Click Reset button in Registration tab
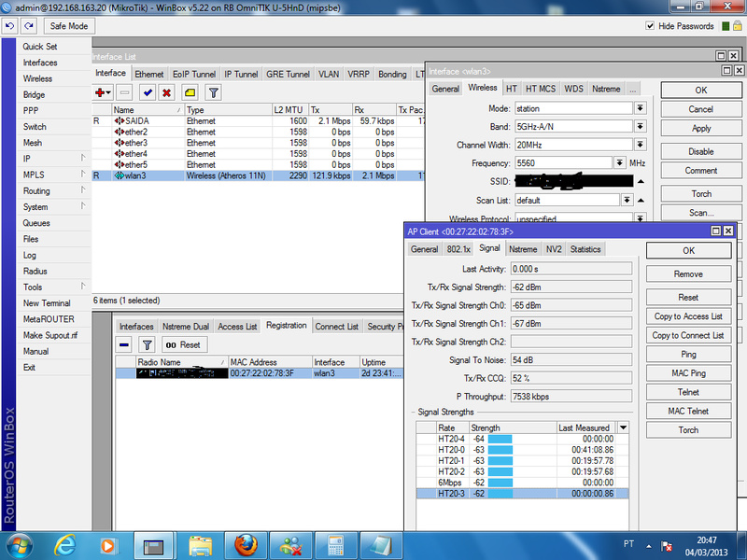The image size is (747, 560). pos(184,344)
